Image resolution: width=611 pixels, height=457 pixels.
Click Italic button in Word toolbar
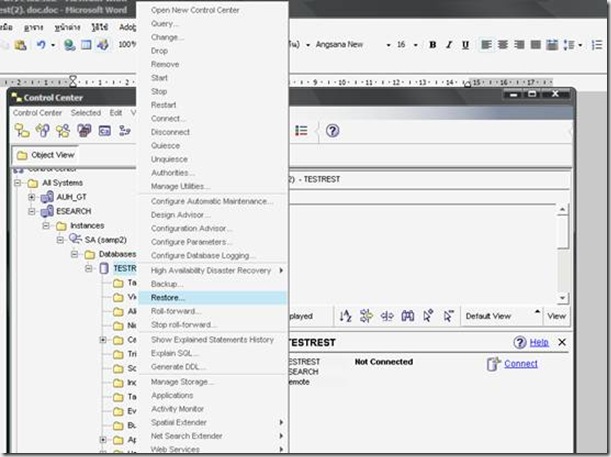tap(449, 45)
